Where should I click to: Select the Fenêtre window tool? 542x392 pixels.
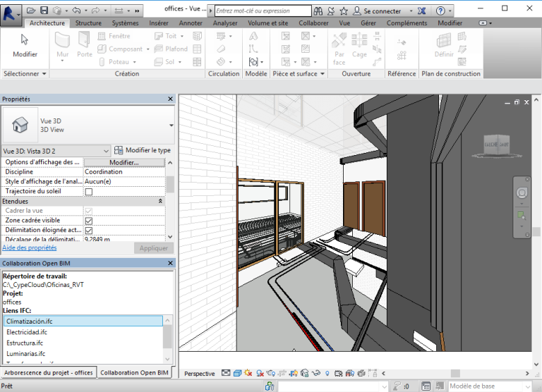coord(114,36)
